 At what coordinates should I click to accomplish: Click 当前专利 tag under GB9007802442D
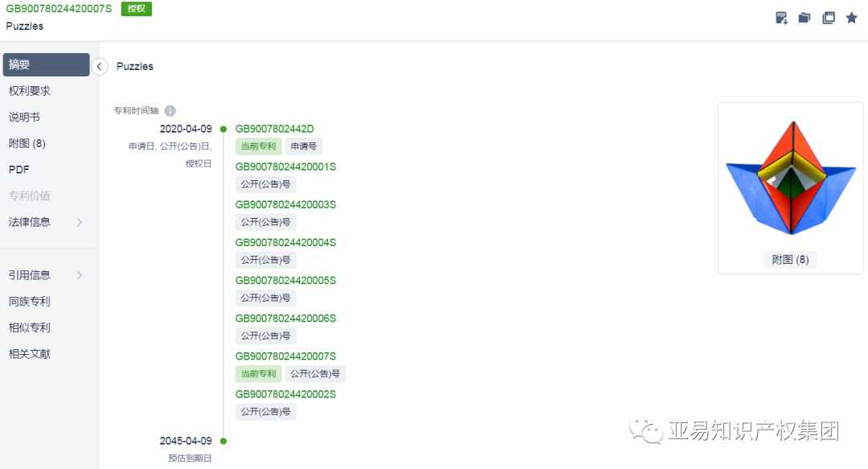coord(259,146)
